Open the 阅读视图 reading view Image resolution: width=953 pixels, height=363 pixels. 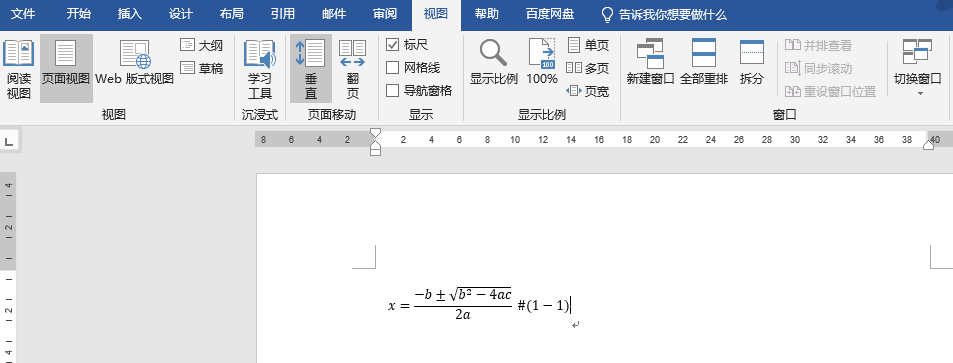[18, 69]
